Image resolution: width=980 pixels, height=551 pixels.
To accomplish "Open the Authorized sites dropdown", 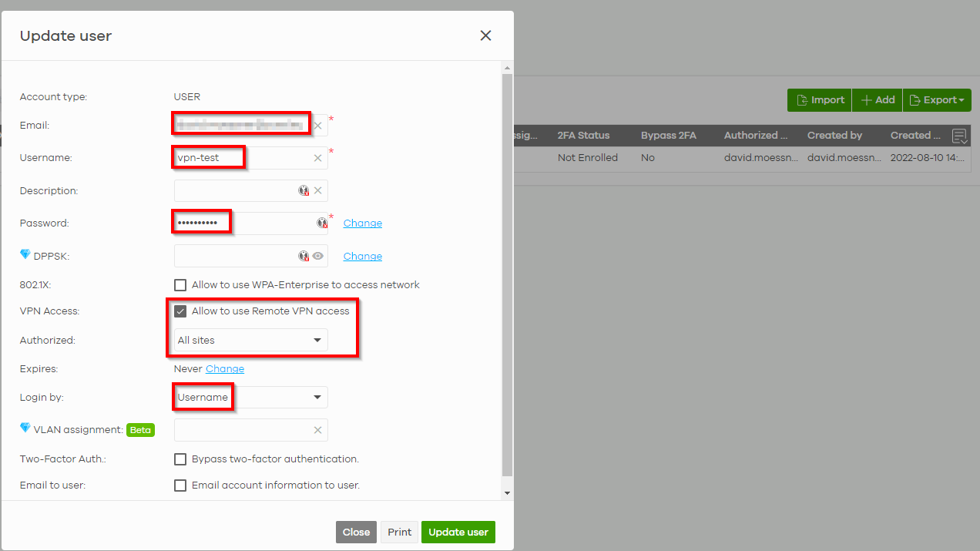I will coord(250,340).
